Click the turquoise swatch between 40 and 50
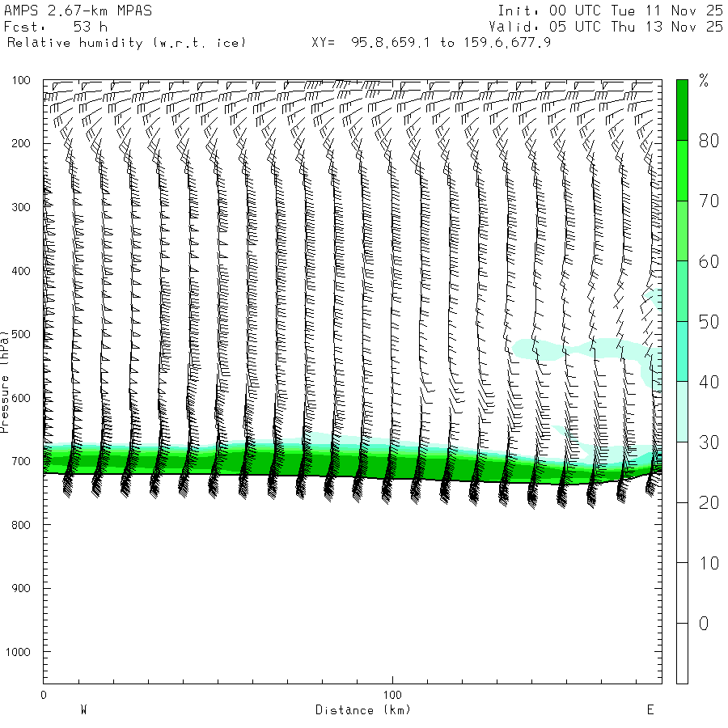This screenshot has width=728, height=728. [682, 352]
